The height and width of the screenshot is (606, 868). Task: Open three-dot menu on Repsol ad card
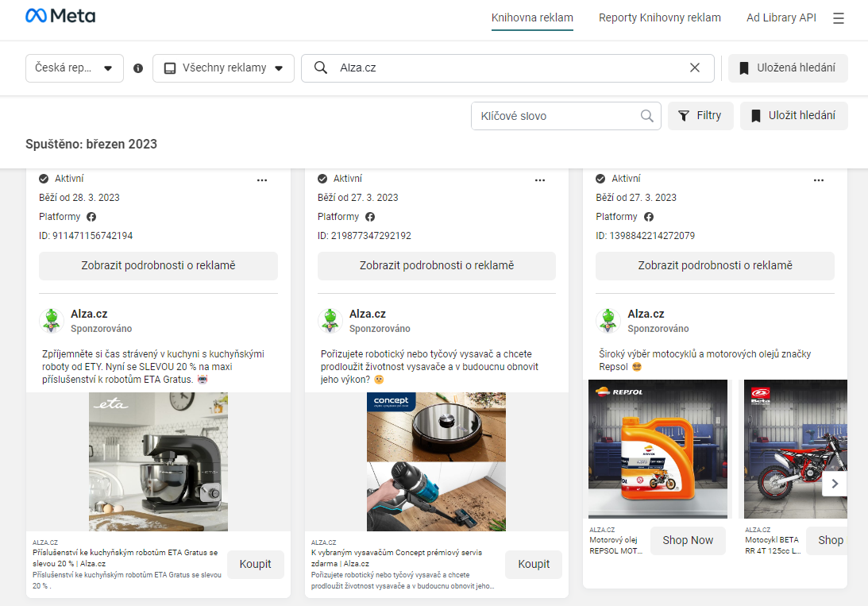(x=818, y=180)
